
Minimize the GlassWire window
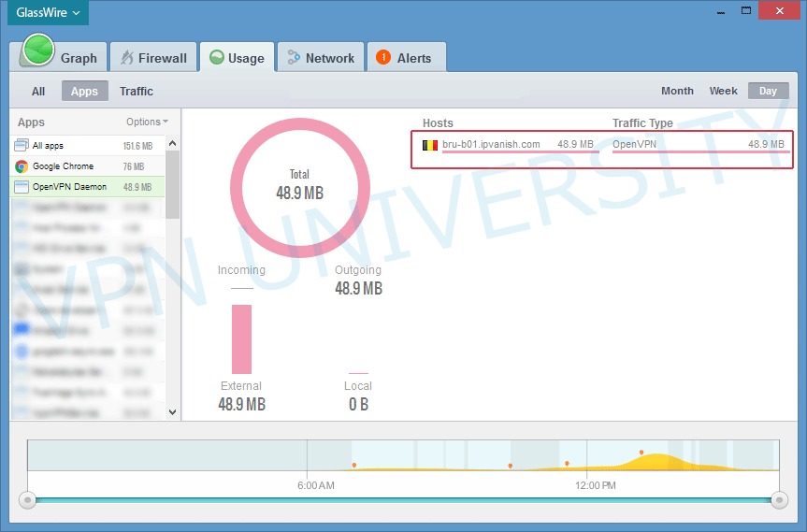coord(721,11)
